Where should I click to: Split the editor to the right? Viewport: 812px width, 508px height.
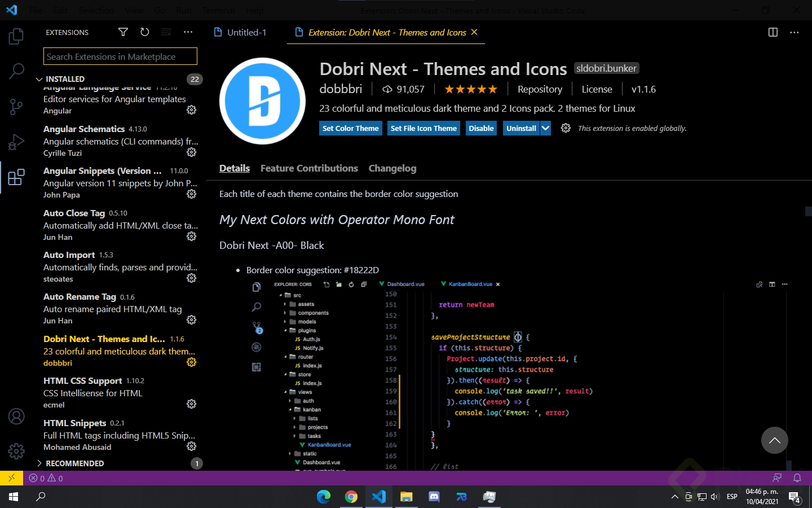772,32
